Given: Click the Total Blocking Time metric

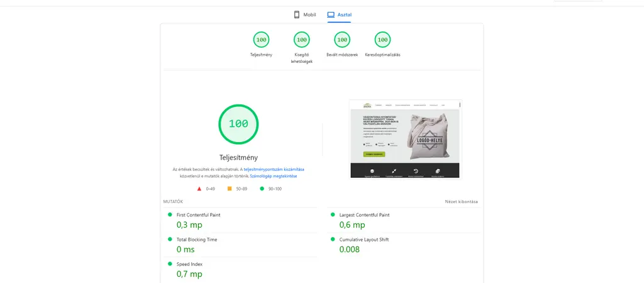Looking at the screenshot, I should (197, 240).
